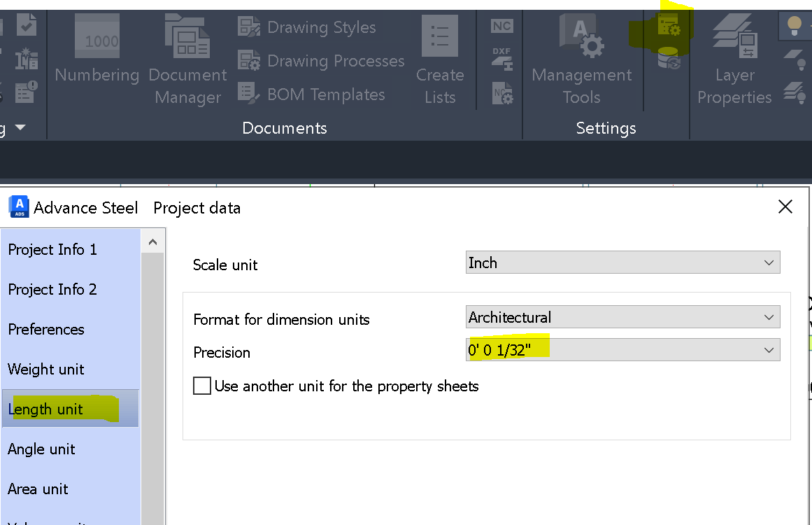Open Drawing Styles
The width and height of the screenshot is (812, 525).
[x=321, y=27]
